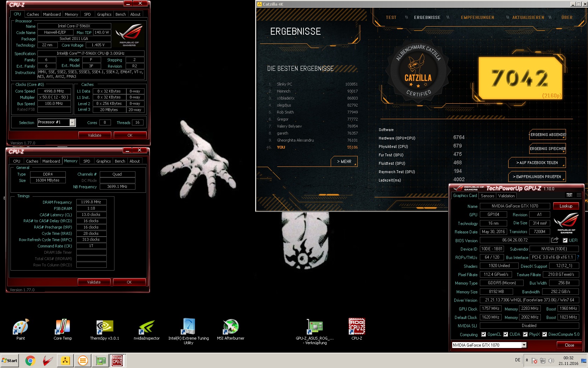Click OK in bottom CPU-Z Memory window
The height and width of the screenshot is (368, 588).
click(129, 282)
